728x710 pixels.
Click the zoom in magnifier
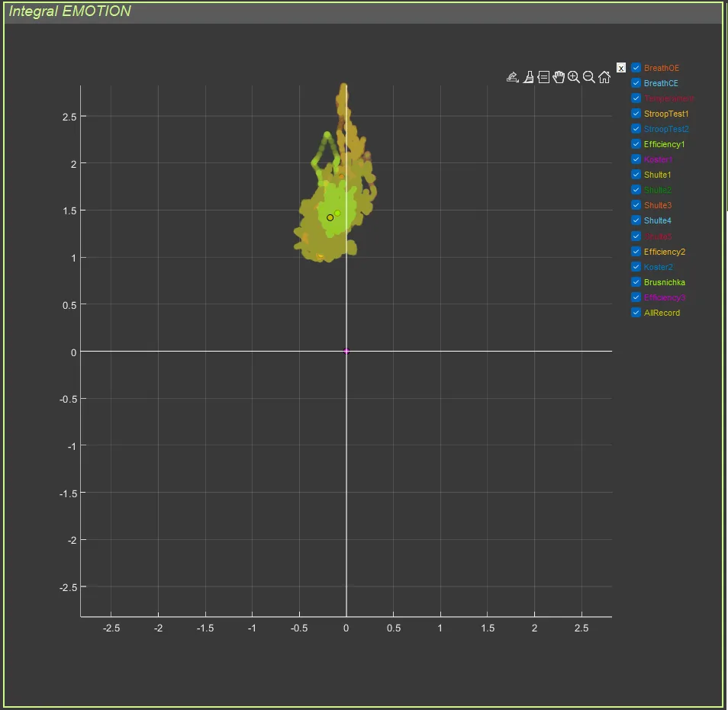(x=574, y=77)
